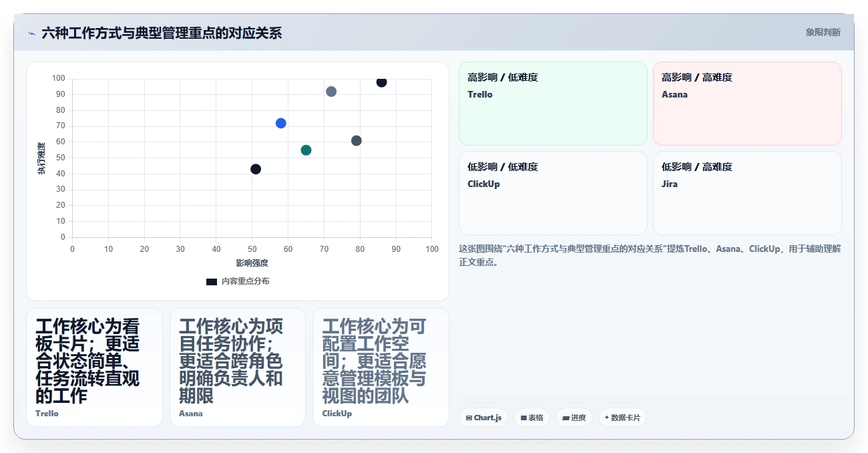Click the lowest black data point near 43
Viewport: 868px width, 453px height.
256,169
